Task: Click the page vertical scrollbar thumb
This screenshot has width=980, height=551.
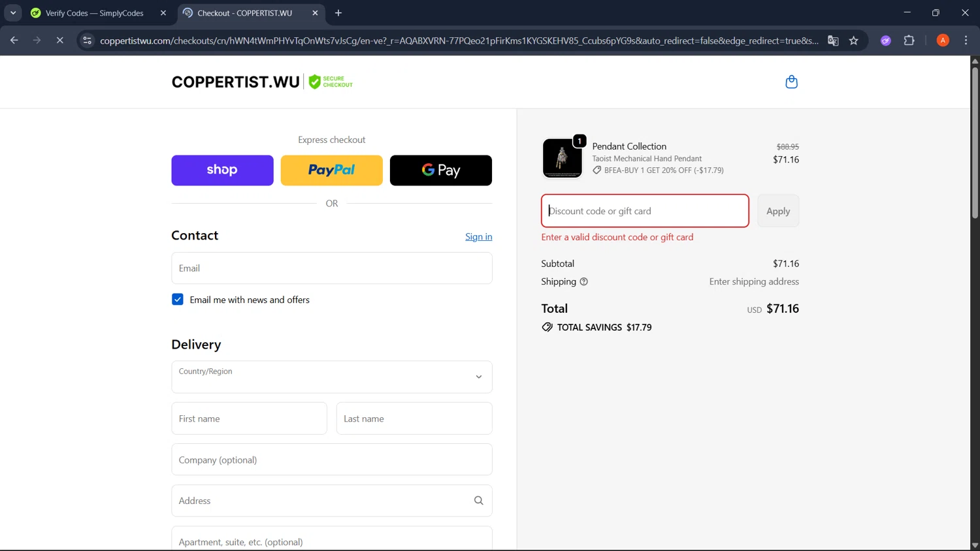Action: click(x=975, y=142)
